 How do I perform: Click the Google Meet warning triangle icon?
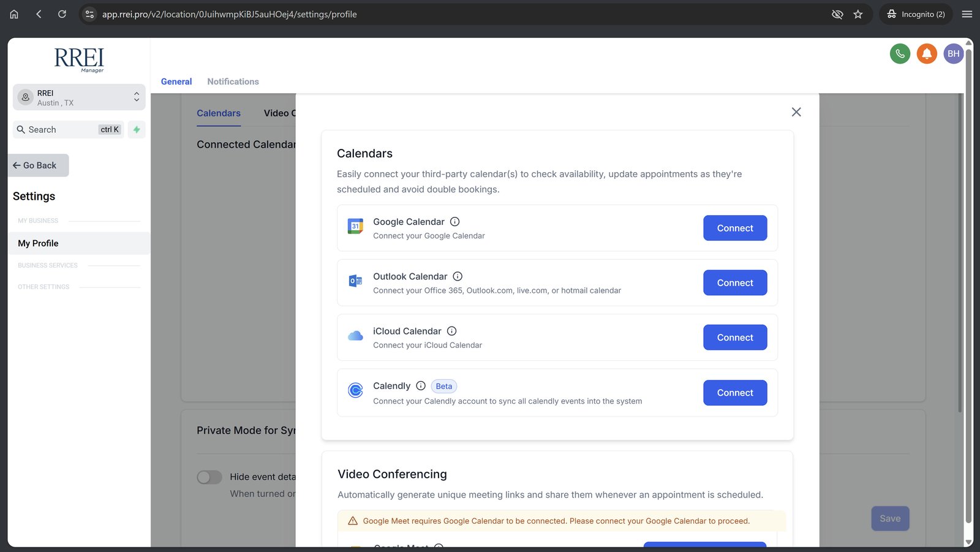[x=353, y=521]
